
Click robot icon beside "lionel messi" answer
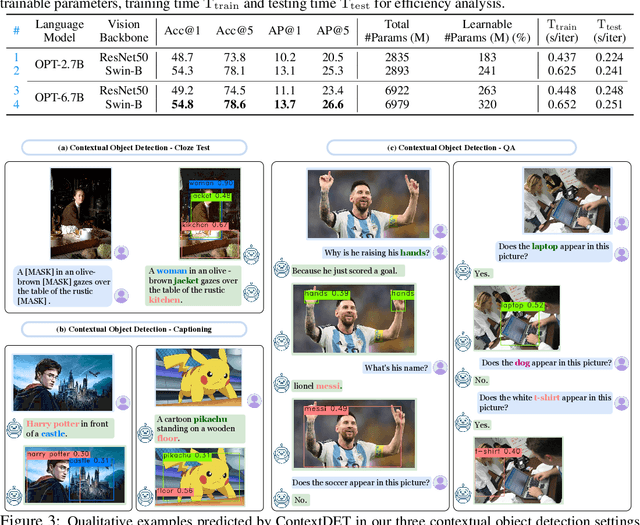[x=283, y=385]
